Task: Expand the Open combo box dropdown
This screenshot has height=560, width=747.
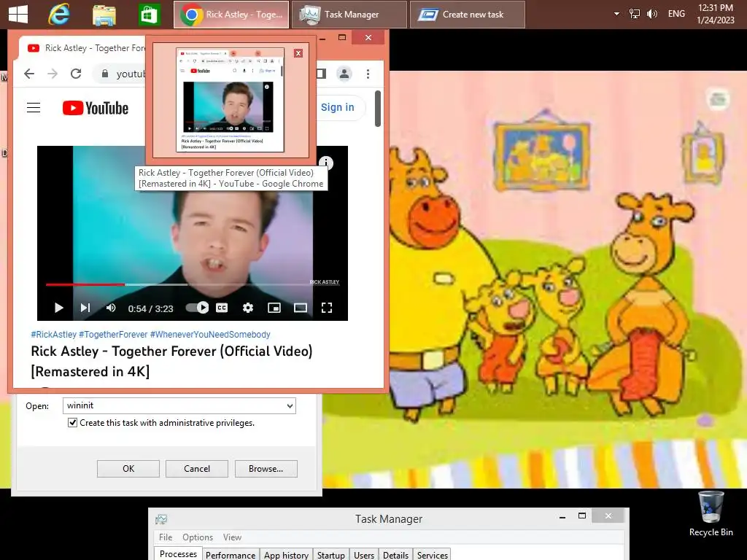Action: tap(290, 405)
